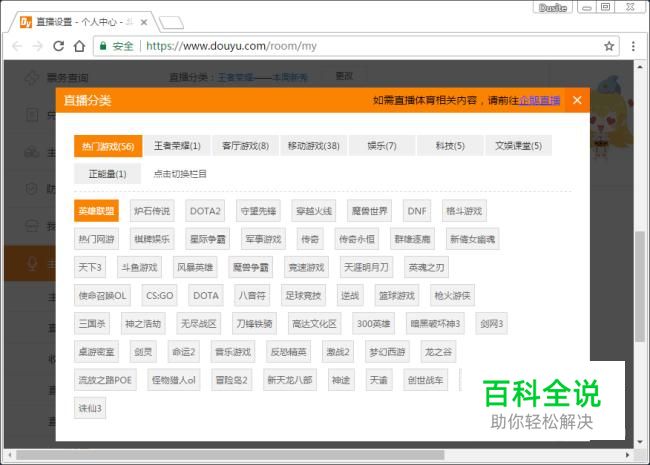Bookmark this page with star icon

(609, 46)
